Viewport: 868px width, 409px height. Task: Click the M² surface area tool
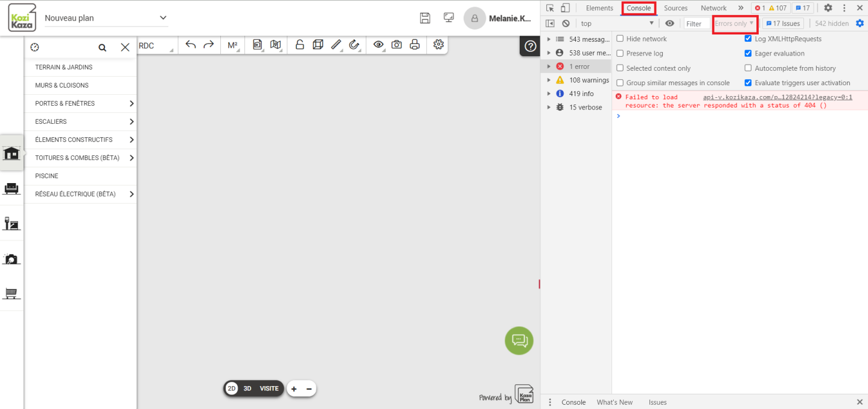pos(232,45)
